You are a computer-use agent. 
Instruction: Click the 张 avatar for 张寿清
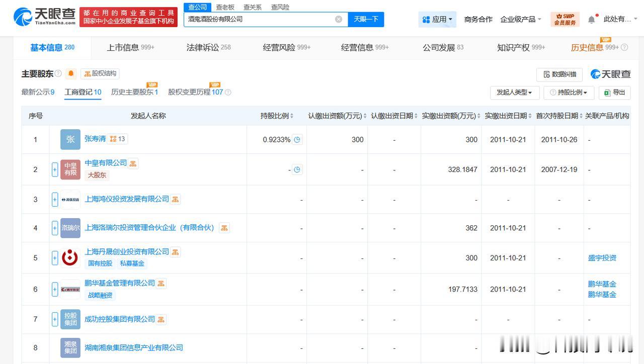(x=70, y=139)
